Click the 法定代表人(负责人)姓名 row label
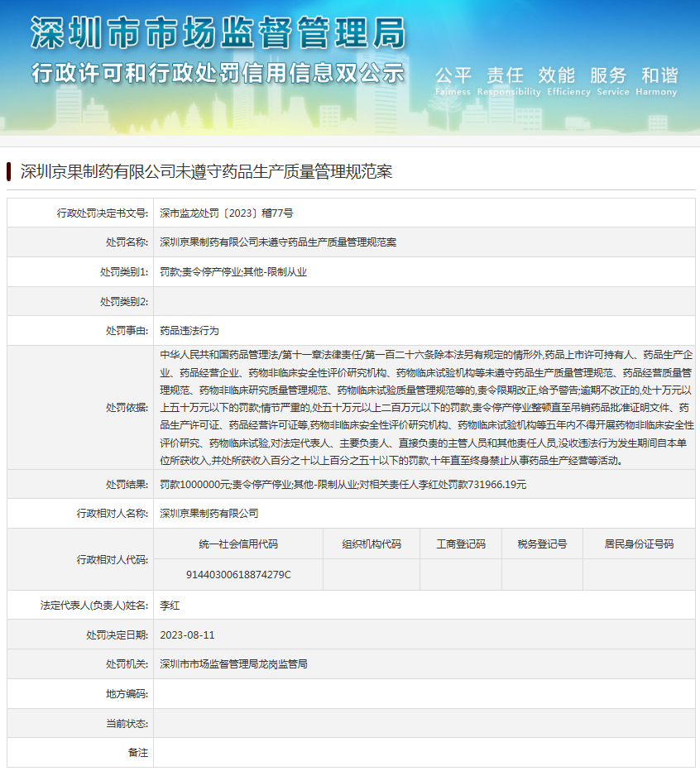This screenshot has width=700, height=771. [94, 606]
